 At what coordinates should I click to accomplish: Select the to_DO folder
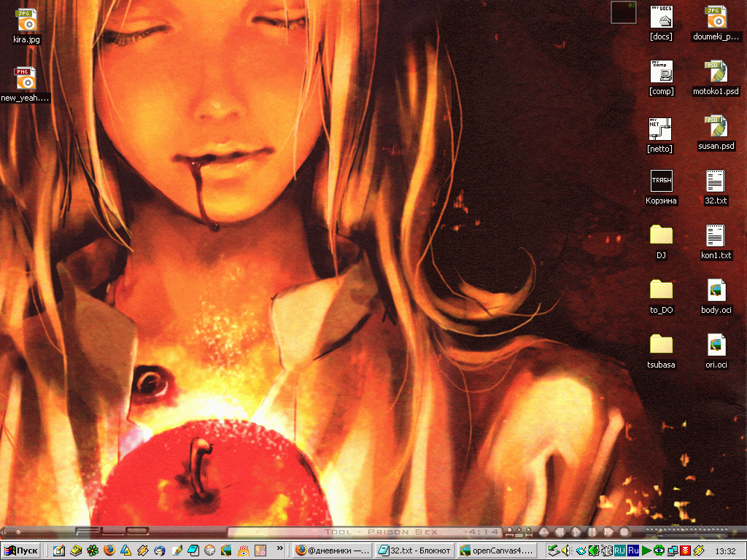(x=661, y=297)
